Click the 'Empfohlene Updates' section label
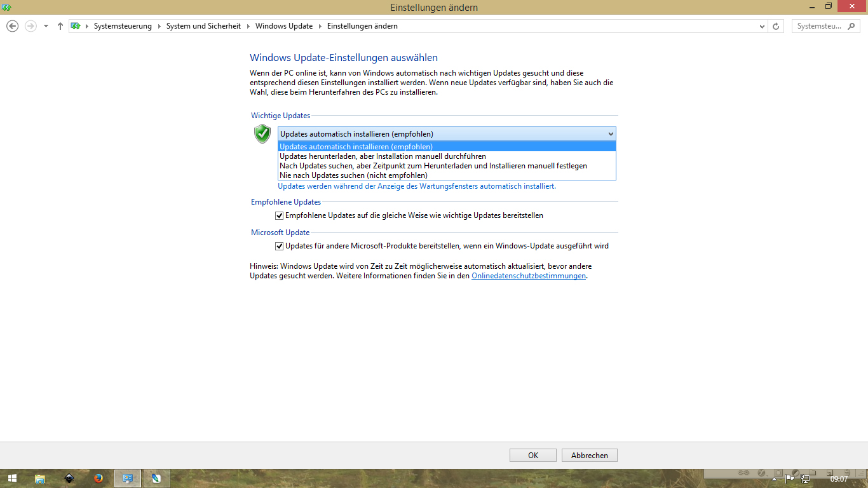Image resolution: width=868 pixels, height=488 pixels. (x=286, y=202)
